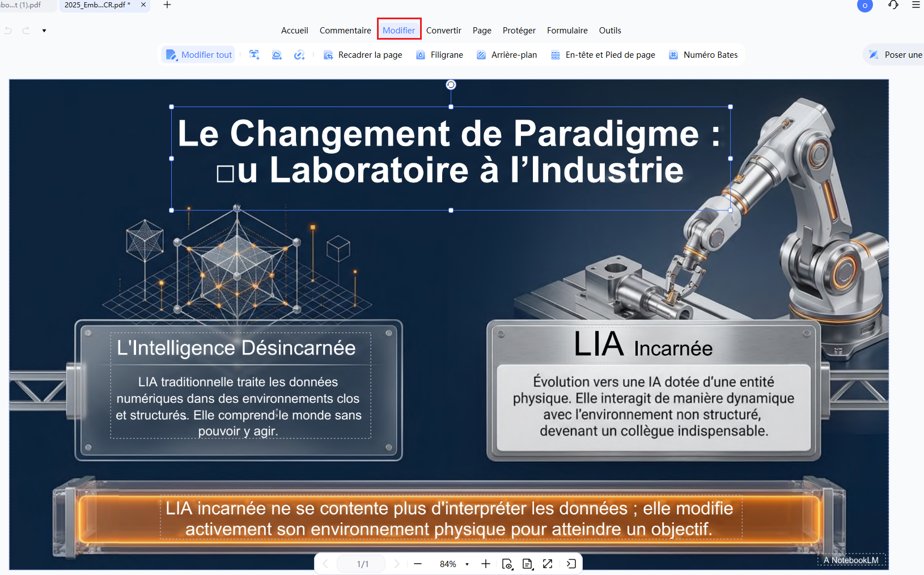
Task: Open the fullscreen view icon
Action: pos(548,564)
